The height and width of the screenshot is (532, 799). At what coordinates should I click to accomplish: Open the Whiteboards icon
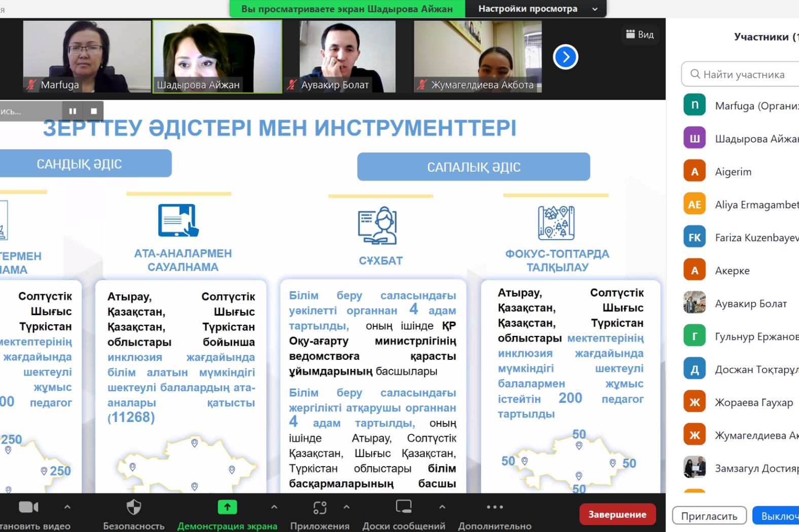click(x=404, y=507)
